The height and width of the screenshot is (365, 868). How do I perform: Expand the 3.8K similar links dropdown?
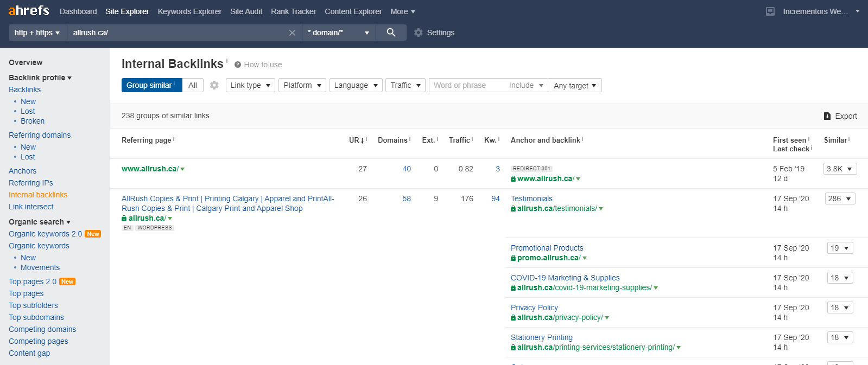[840, 169]
